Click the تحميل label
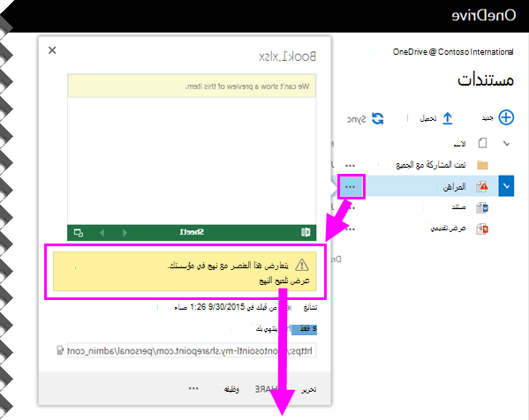The image size is (529, 420). click(428, 118)
